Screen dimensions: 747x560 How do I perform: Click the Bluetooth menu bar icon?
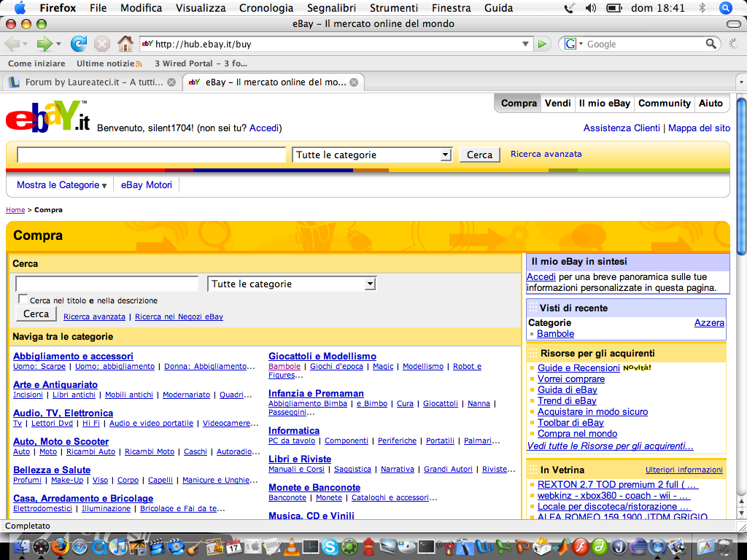pyautogui.click(x=702, y=8)
